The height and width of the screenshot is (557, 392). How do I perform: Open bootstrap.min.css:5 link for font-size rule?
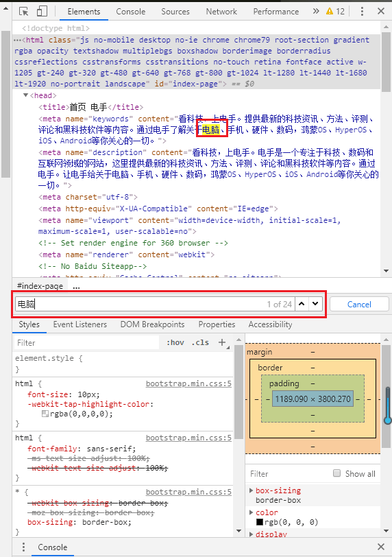coord(188,383)
